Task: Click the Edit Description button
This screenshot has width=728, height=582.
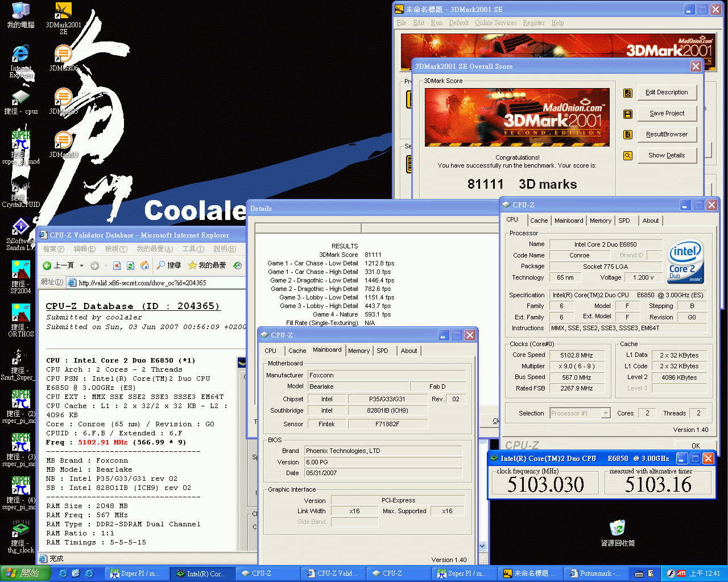Action: pos(667,93)
